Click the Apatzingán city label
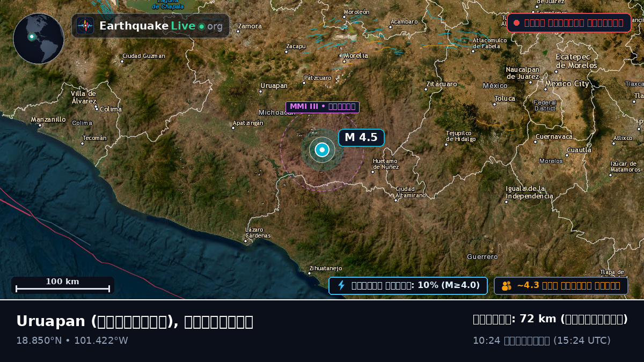The width and height of the screenshot is (644, 362). [x=248, y=123]
